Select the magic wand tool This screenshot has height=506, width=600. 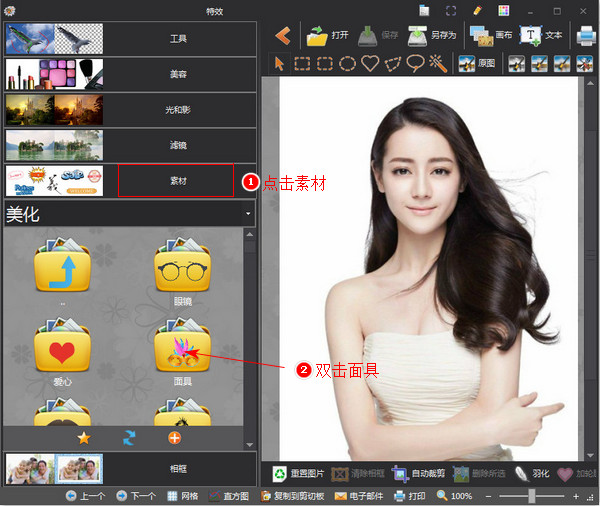coord(438,64)
